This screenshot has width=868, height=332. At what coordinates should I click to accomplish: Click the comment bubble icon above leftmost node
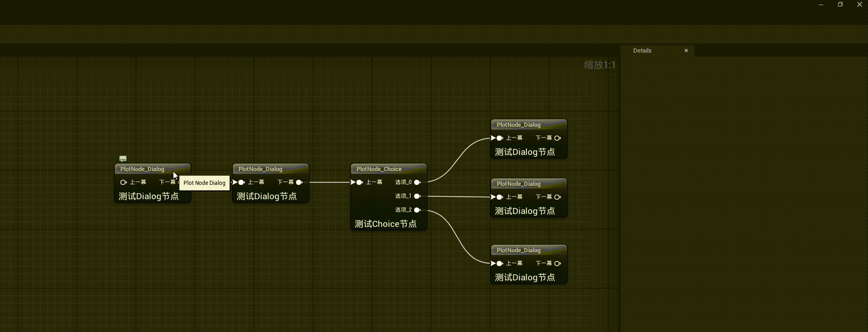click(123, 159)
